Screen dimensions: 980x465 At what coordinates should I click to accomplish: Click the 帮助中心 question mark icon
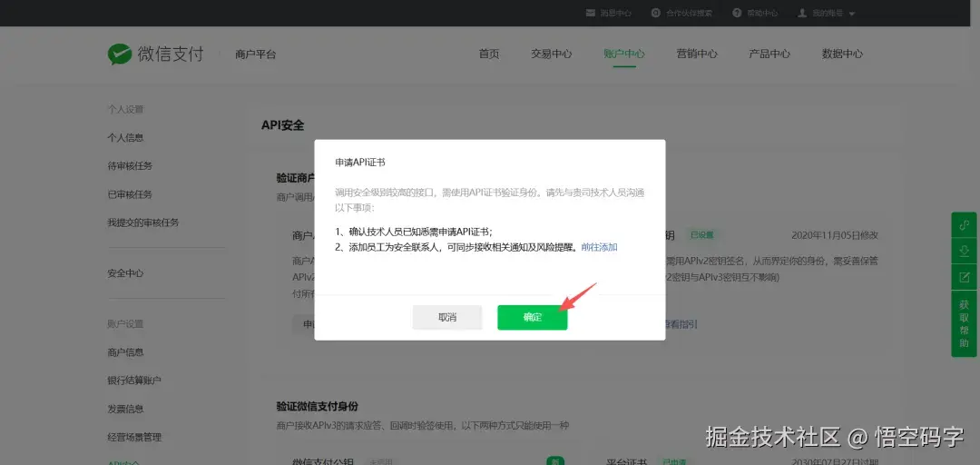tap(738, 13)
